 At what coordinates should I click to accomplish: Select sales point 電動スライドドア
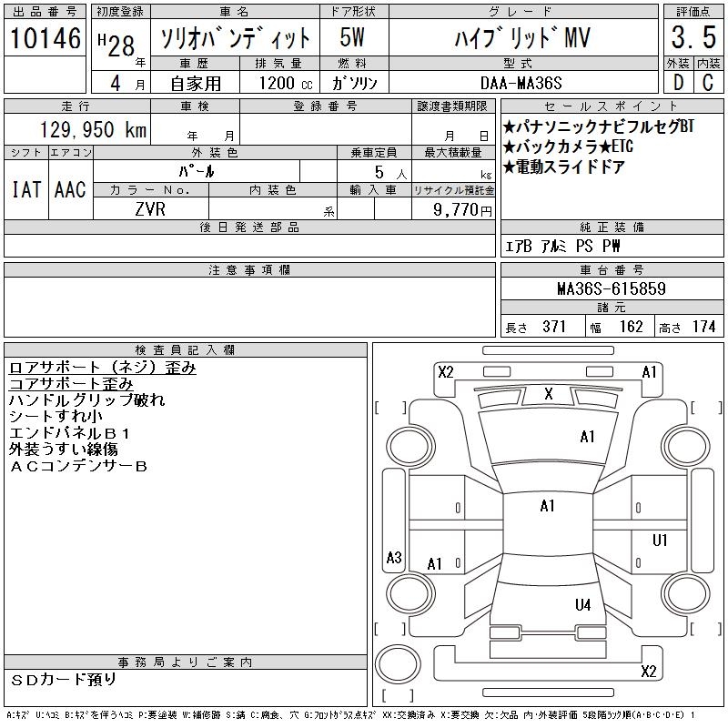coord(563,167)
